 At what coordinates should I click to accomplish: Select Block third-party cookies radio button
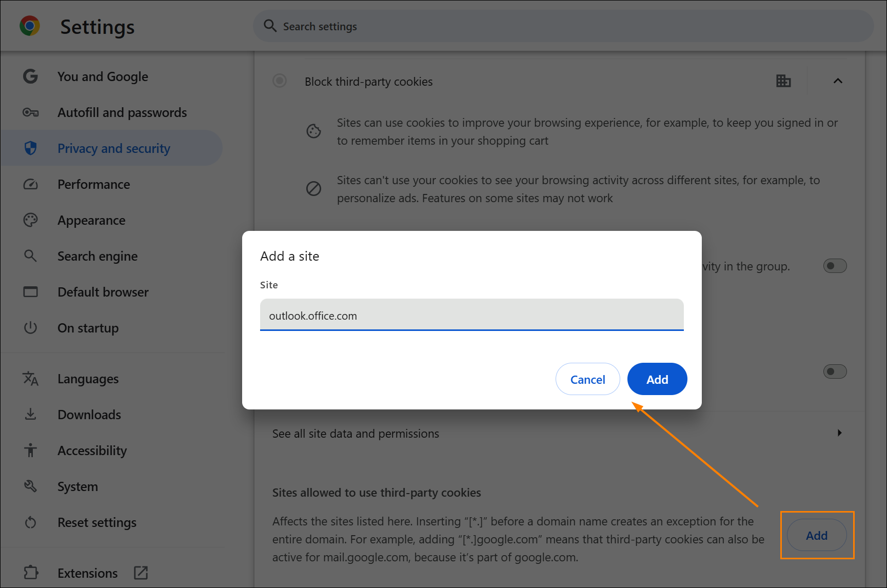point(280,81)
